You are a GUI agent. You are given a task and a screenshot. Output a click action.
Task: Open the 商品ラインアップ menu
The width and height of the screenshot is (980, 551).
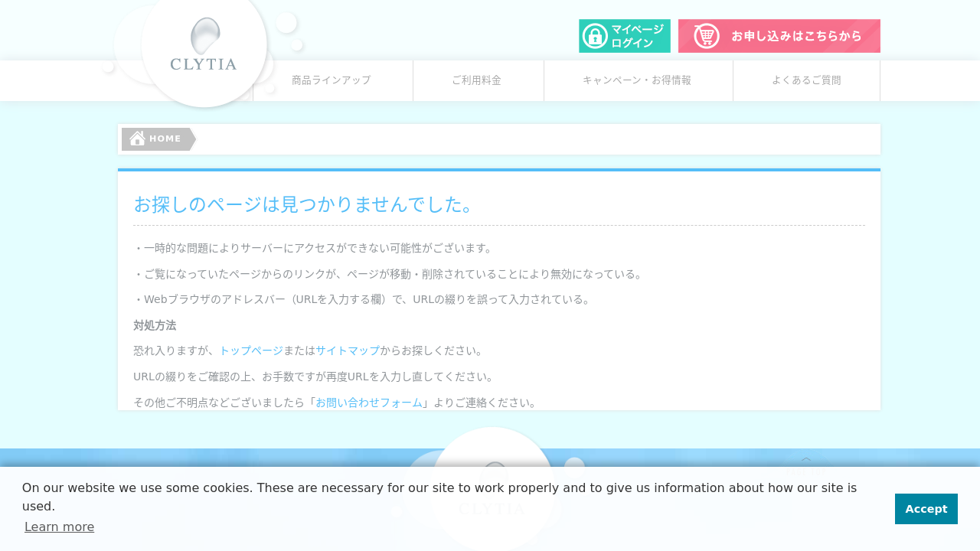[x=332, y=80]
